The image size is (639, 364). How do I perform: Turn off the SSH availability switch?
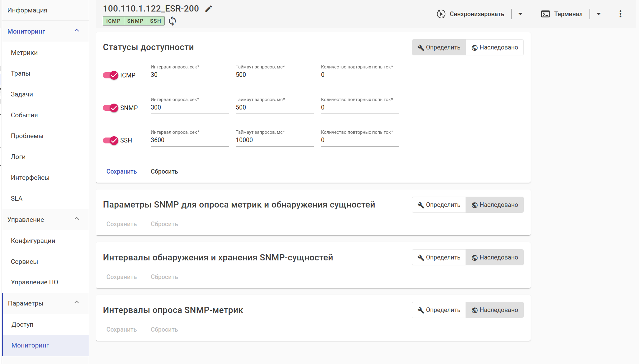click(x=111, y=140)
